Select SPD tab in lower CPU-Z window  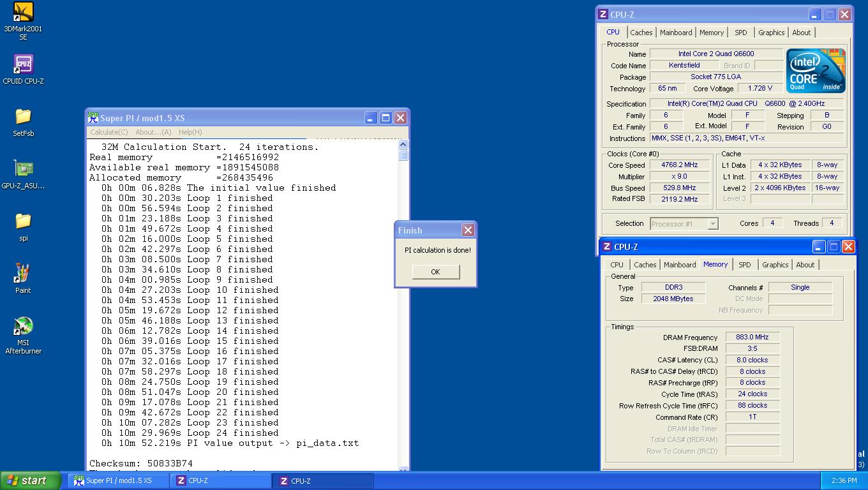click(744, 265)
